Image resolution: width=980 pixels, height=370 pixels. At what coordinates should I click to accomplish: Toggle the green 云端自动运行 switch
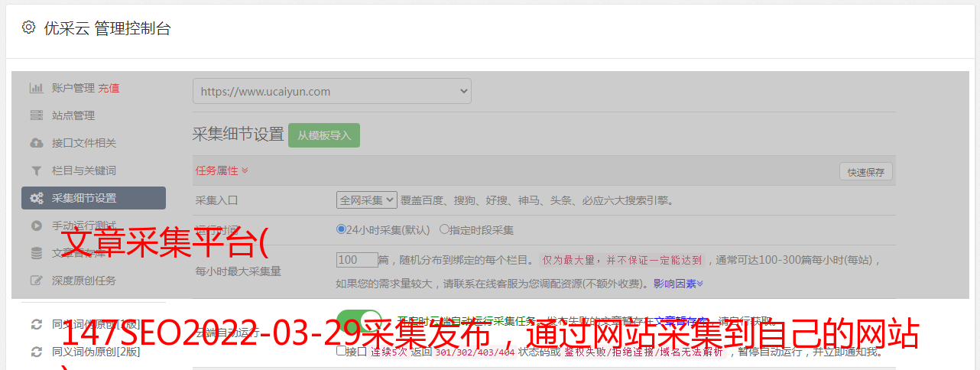point(359,323)
